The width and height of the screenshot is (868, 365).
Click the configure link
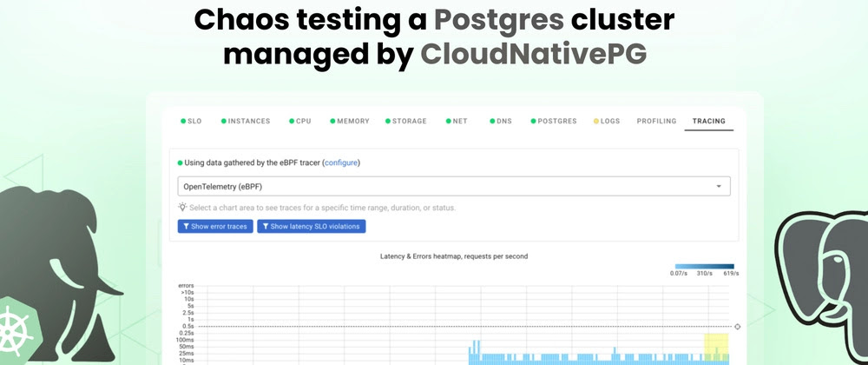(341, 163)
